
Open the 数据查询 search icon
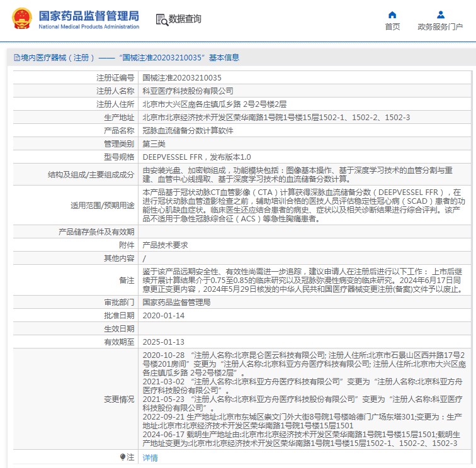pyautogui.click(x=162, y=19)
